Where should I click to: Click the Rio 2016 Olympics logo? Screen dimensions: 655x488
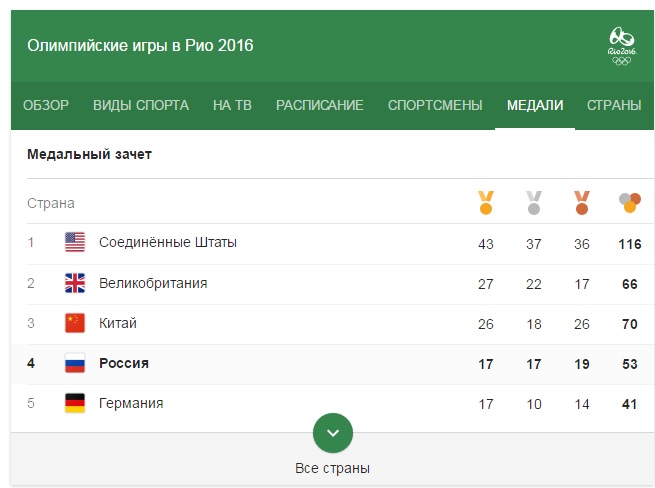pos(622,46)
